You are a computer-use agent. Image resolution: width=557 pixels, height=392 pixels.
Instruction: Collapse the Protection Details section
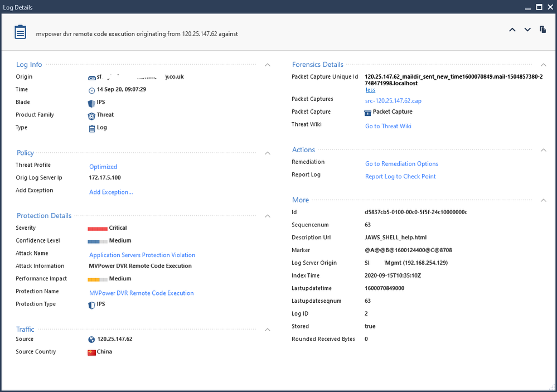click(268, 216)
